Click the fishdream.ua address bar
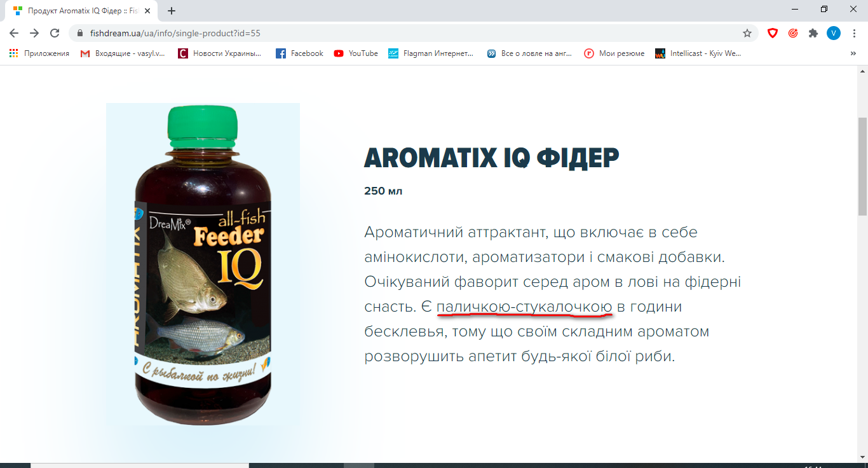The height and width of the screenshot is (468, 868). point(407,33)
